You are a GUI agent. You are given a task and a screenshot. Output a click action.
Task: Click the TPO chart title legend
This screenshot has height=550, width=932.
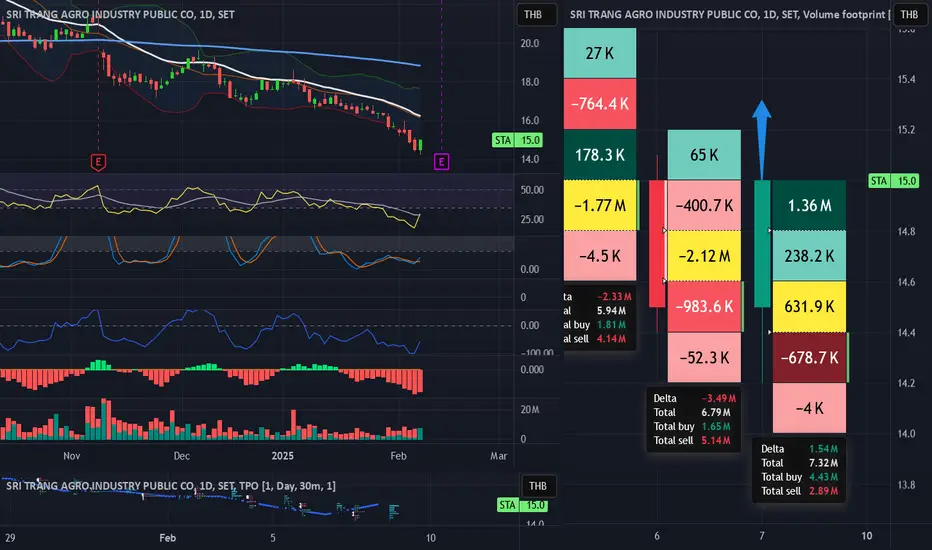point(171,486)
